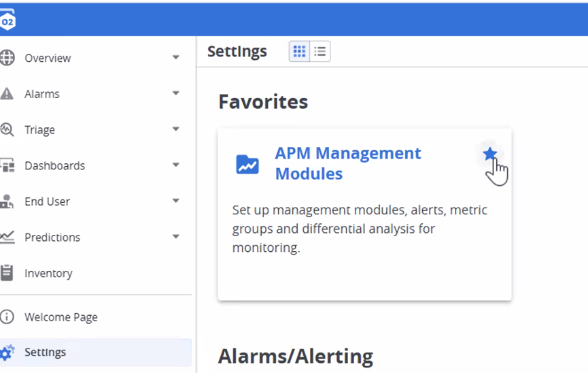Screen dimensions: 588x373
Task: Click the Favorites section heading
Action: click(x=263, y=102)
